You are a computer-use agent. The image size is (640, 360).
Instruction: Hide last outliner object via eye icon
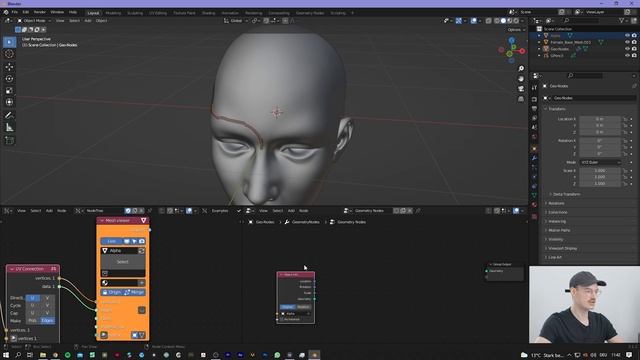pyautogui.click(x=627, y=55)
